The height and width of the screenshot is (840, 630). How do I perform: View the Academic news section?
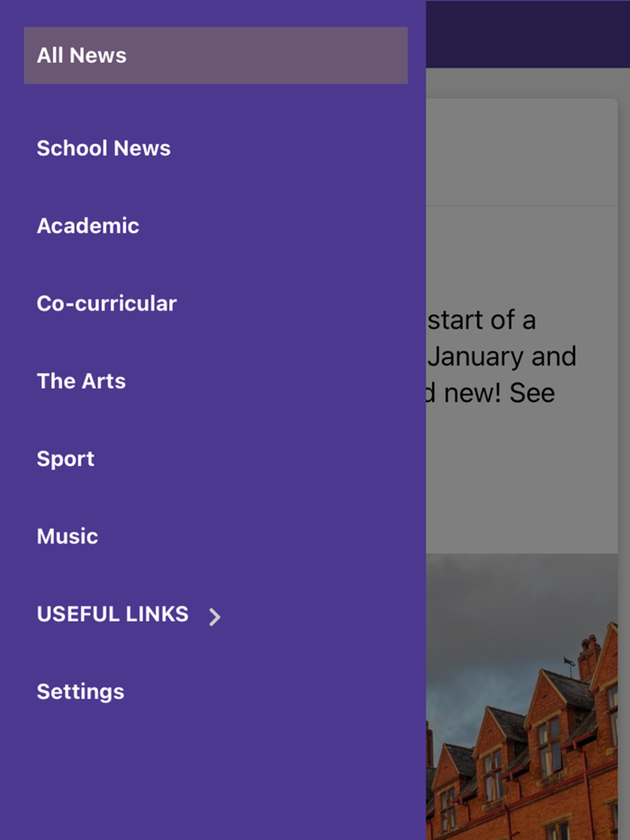(87, 226)
